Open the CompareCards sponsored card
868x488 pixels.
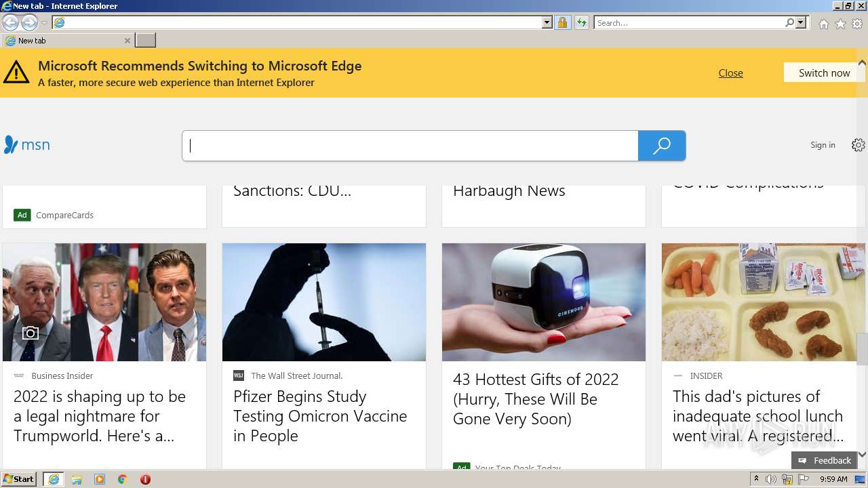(x=104, y=207)
